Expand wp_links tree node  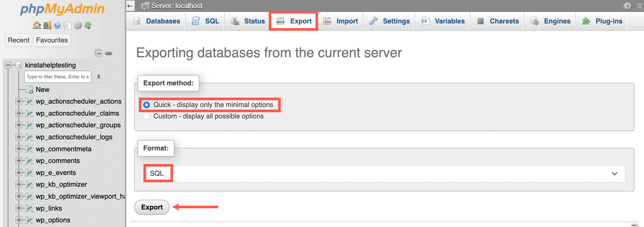pos(19,208)
